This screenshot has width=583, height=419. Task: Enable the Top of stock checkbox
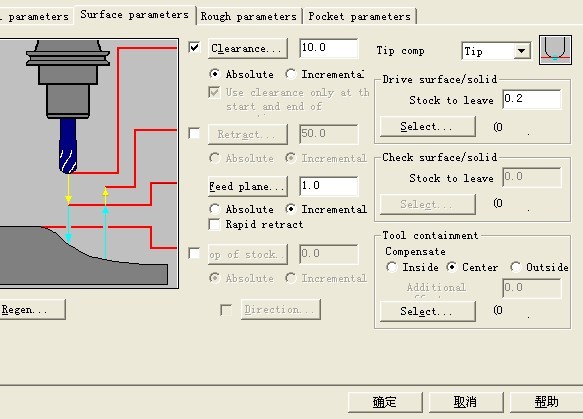pos(194,254)
